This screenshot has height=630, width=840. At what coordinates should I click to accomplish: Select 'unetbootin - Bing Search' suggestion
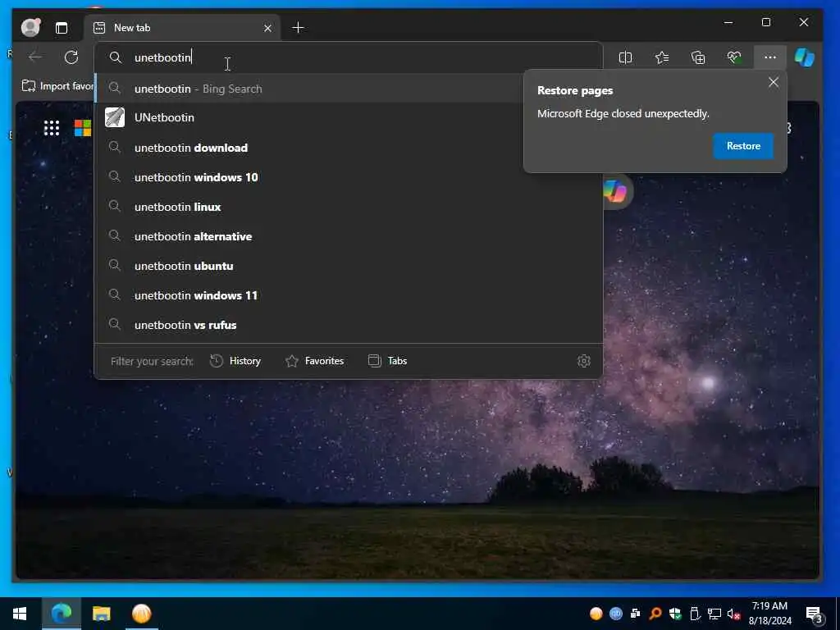(x=348, y=89)
